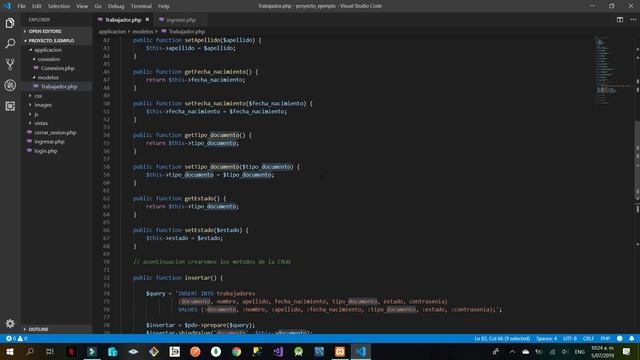Open Task View on taskbar
The height and width of the screenshot is (360, 640).
[x=50, y=351]
